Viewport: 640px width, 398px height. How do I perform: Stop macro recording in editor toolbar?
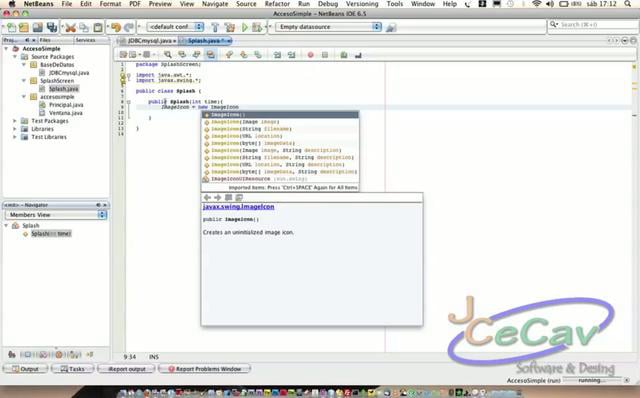(325, 55)
